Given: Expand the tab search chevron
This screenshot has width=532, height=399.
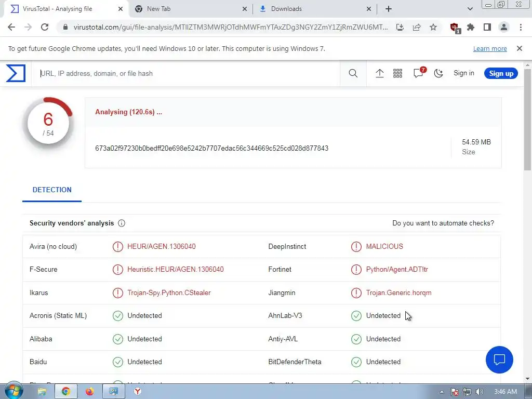Looking at the screenshot, I should click(x=470, y=9).
